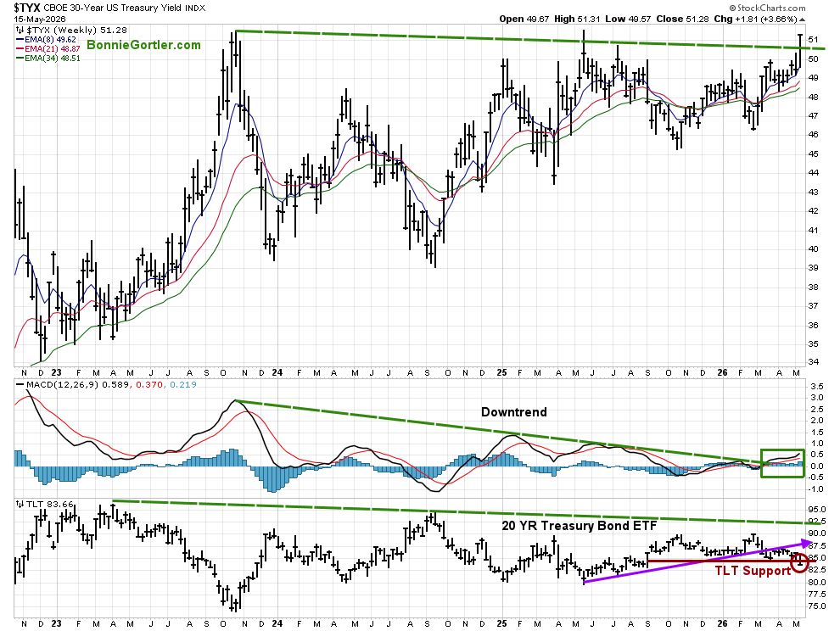Click the StockCharts.com copyright watermark
The height and width of the screenshot is (631, 840).
(767, 8)
